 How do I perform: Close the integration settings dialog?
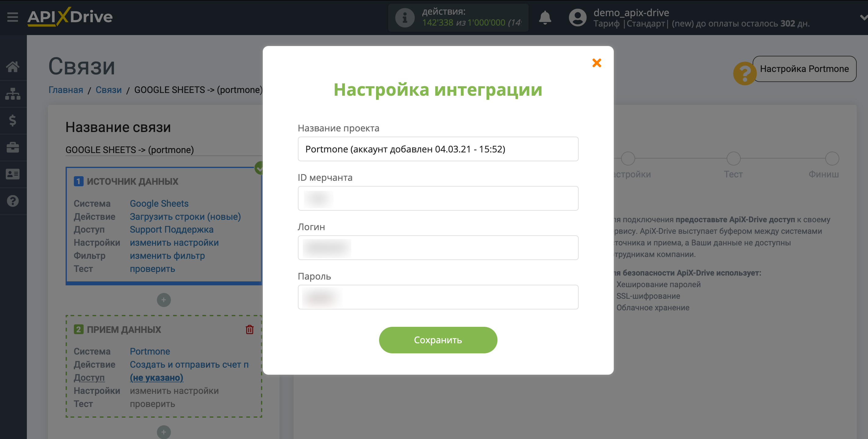597,62
